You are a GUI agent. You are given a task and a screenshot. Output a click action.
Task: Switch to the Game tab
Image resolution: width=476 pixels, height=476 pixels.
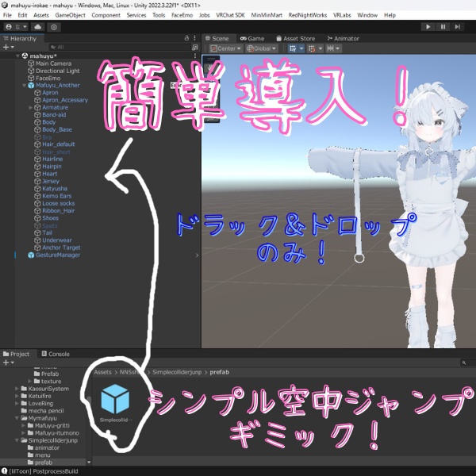click(252, 39)
